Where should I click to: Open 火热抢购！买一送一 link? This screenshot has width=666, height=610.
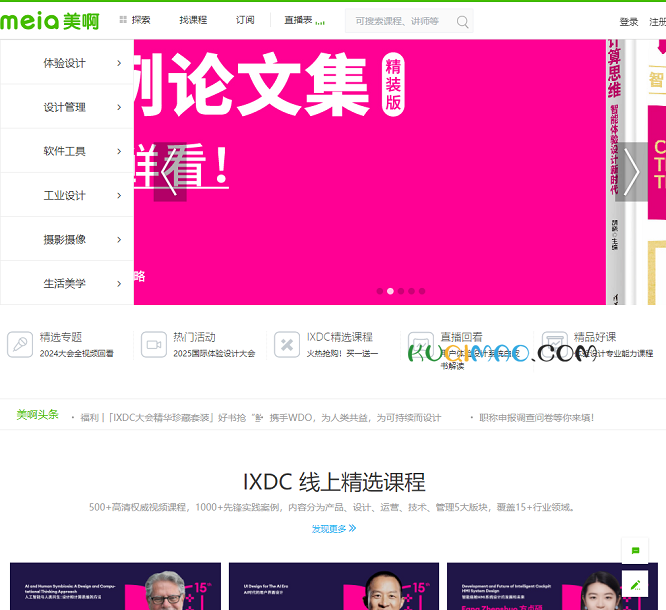coord(342,353)
